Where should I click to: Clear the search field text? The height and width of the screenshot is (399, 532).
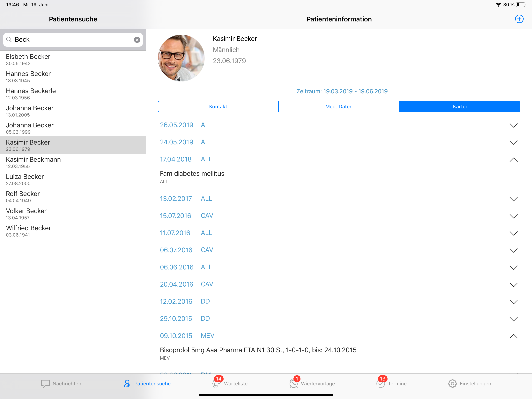pos(137,40)
